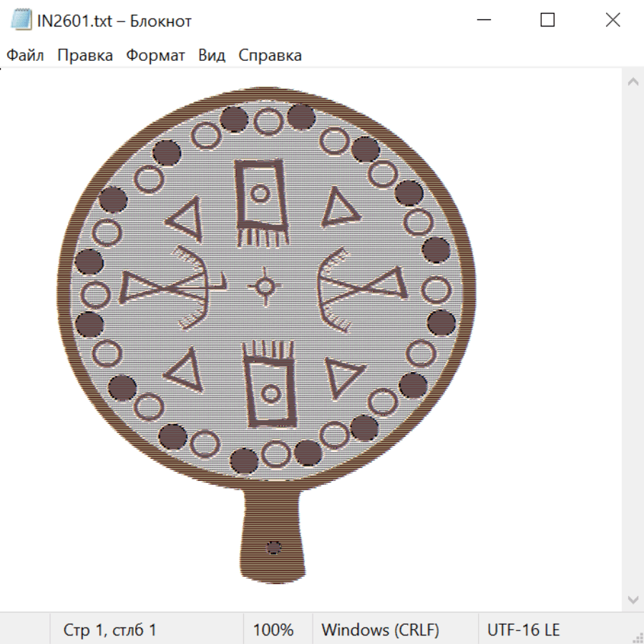Click the scroll down arrow
This screenshot has width=644, height=644.
tap(633, 599)
